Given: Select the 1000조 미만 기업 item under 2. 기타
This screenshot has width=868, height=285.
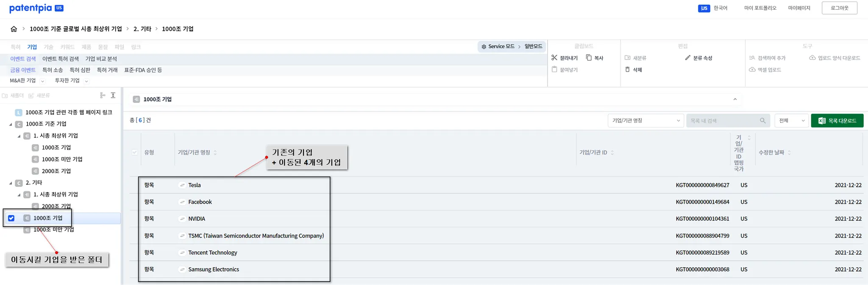Looking at the screenshot, I should coord(54,230).
